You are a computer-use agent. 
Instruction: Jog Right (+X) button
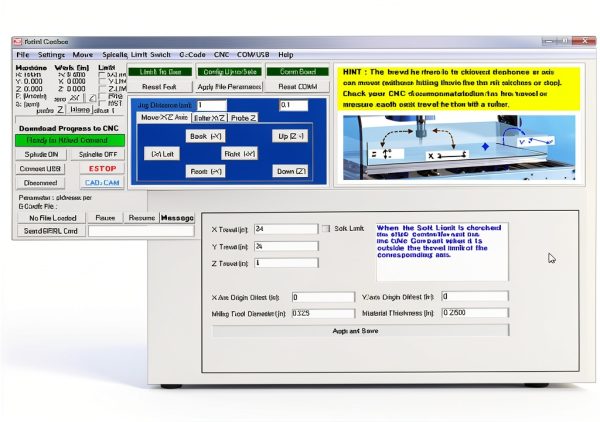tap(240, 154)
